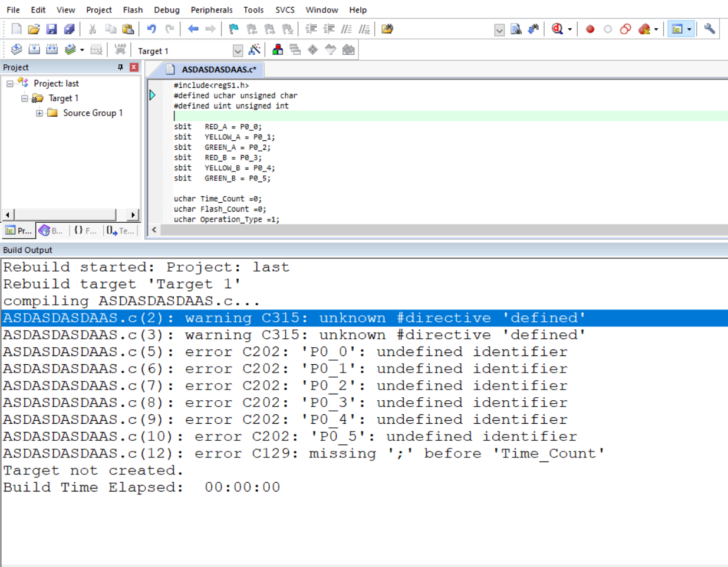This screenshot has width=728, height=567.
Task: Open the Debug menu
Action: pos(167,10)
